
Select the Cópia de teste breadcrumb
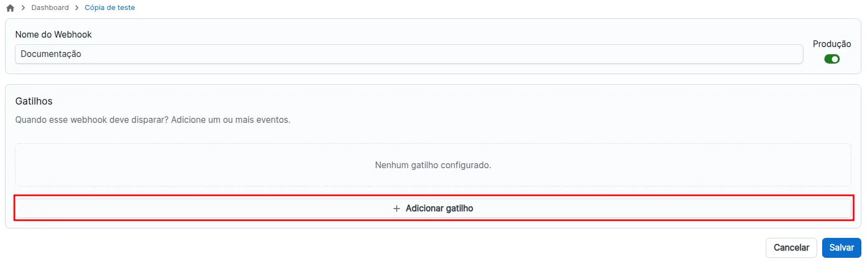point(109,8)
